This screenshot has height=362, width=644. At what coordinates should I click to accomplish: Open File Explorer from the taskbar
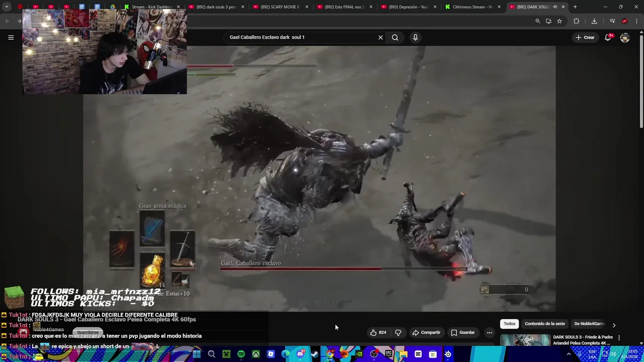404,354
